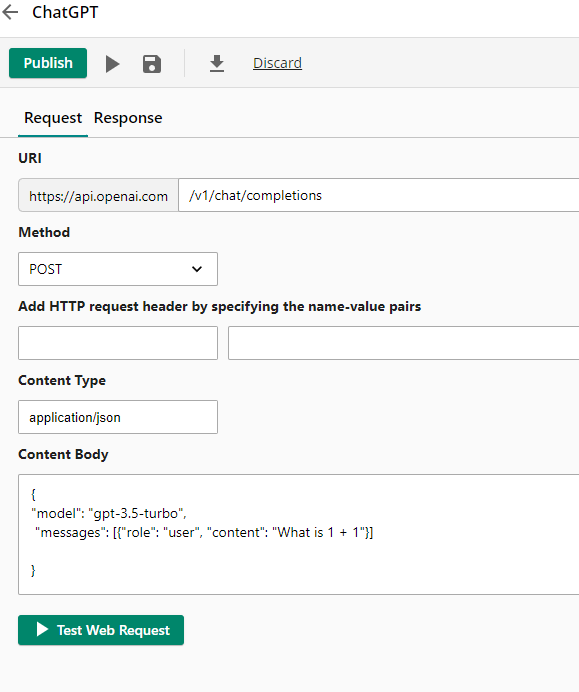Click the gpt-3.5-turbo model line in body
579x692 pixels.
tap(109, 513)
